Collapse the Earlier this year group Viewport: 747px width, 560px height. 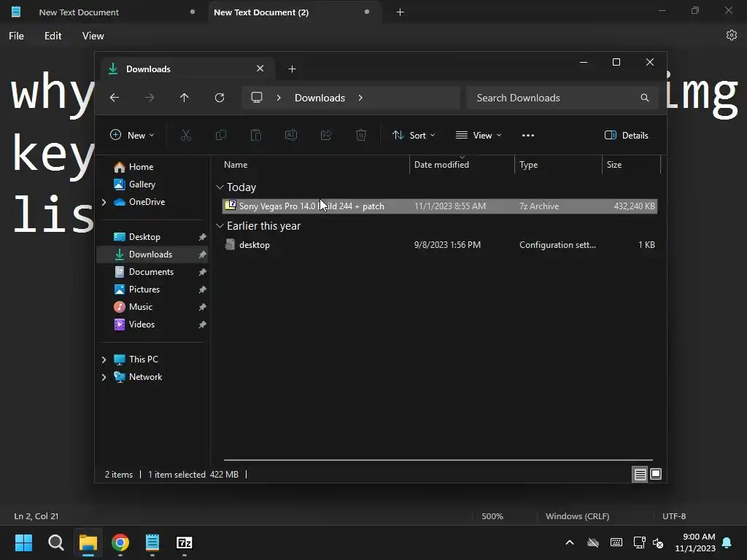pos(220,226)
